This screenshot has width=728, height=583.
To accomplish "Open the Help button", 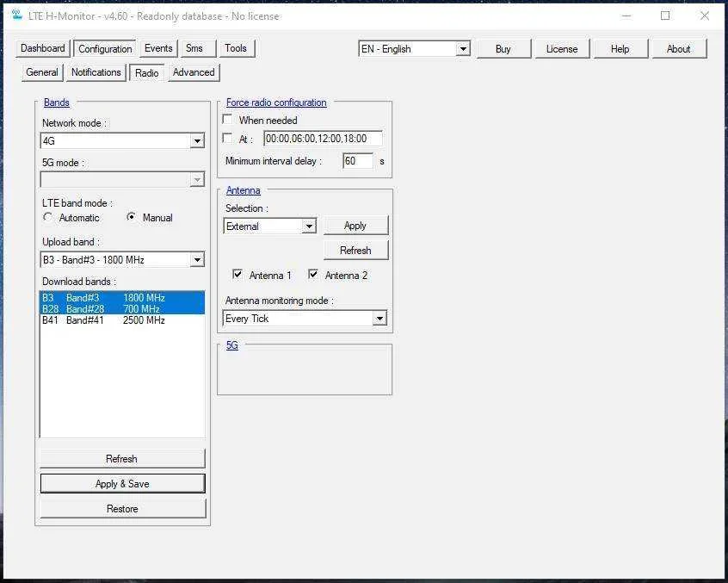I will [x=620, y=49].
